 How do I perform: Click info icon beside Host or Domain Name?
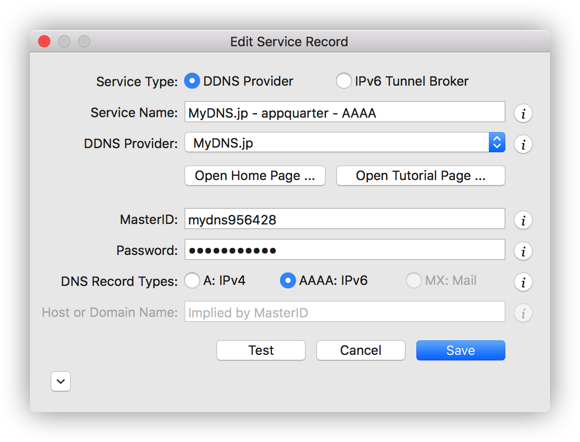coord(523,313)
